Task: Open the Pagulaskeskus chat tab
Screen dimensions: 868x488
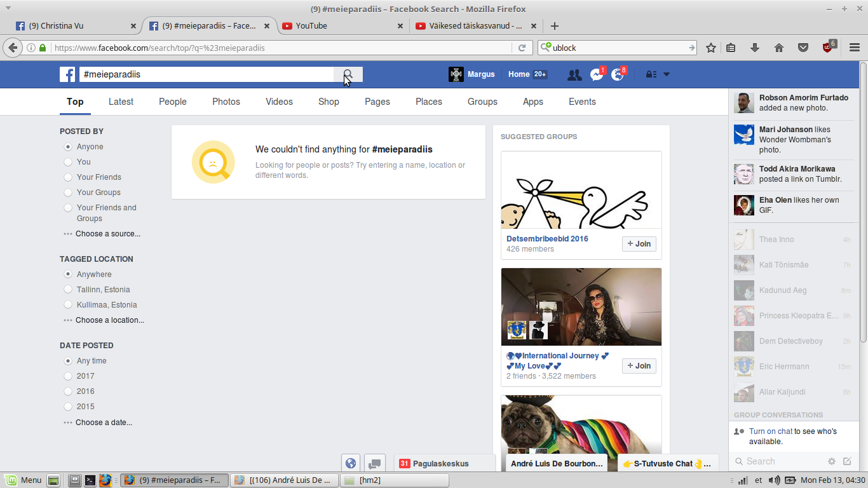Action: point(444,463)
